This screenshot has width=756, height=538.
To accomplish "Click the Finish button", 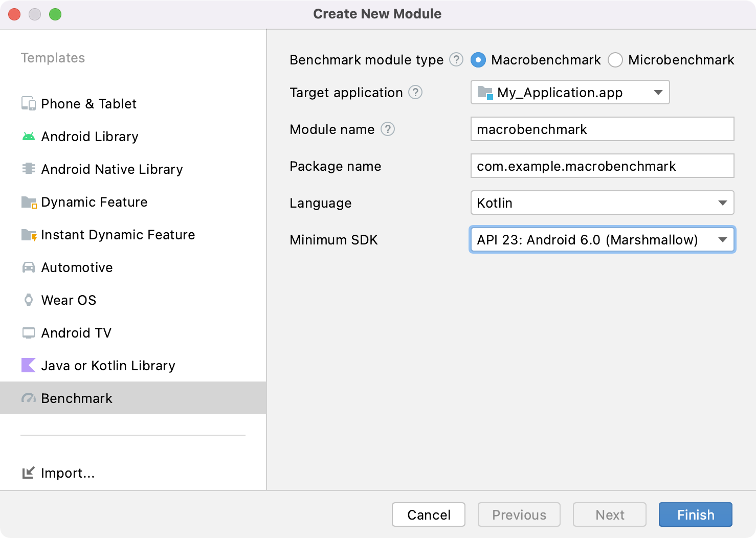I will [695, 514].
